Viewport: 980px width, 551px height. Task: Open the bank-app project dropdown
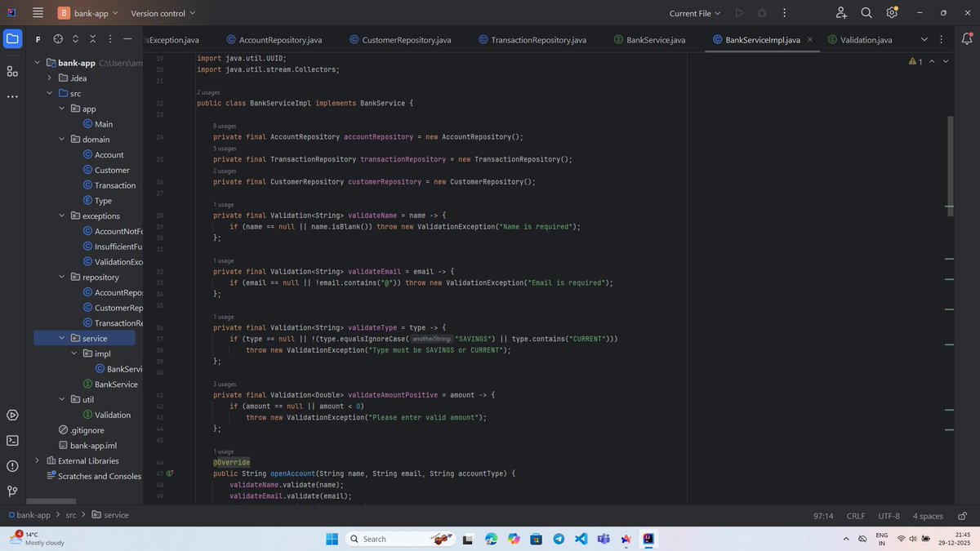pyautogui.click(x=87, y=13)
